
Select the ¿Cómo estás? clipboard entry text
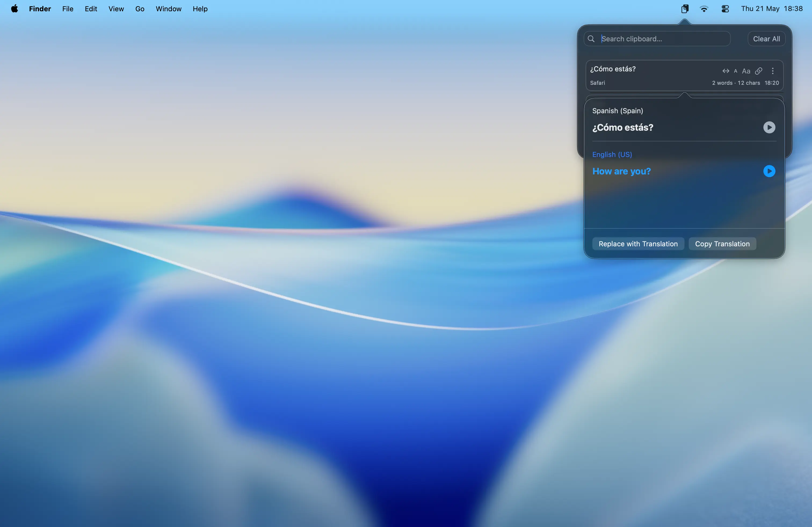coord(613,69)
